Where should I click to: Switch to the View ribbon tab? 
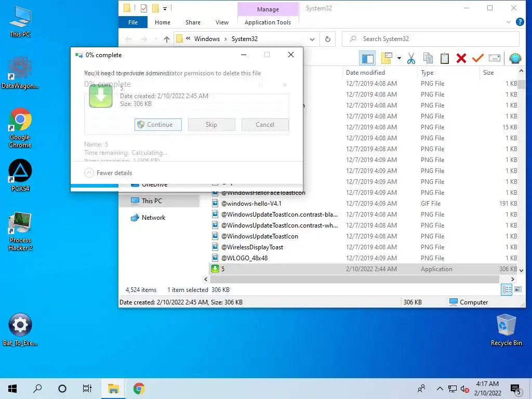click(222, 22)
